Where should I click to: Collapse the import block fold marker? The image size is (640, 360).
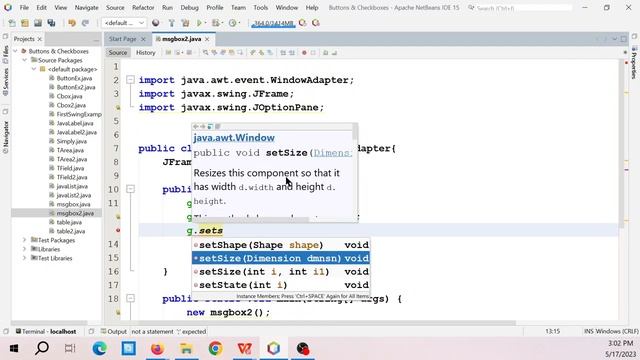(x=130, y=80)
